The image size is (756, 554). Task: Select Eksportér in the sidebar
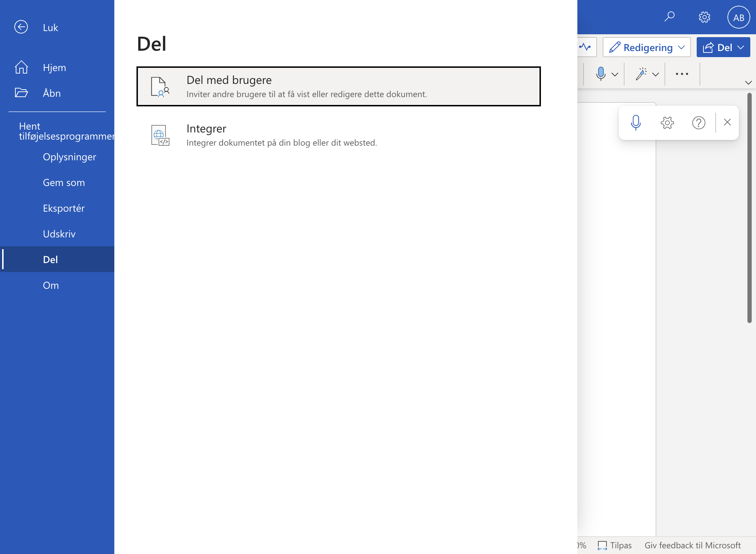tap(57, 208)
